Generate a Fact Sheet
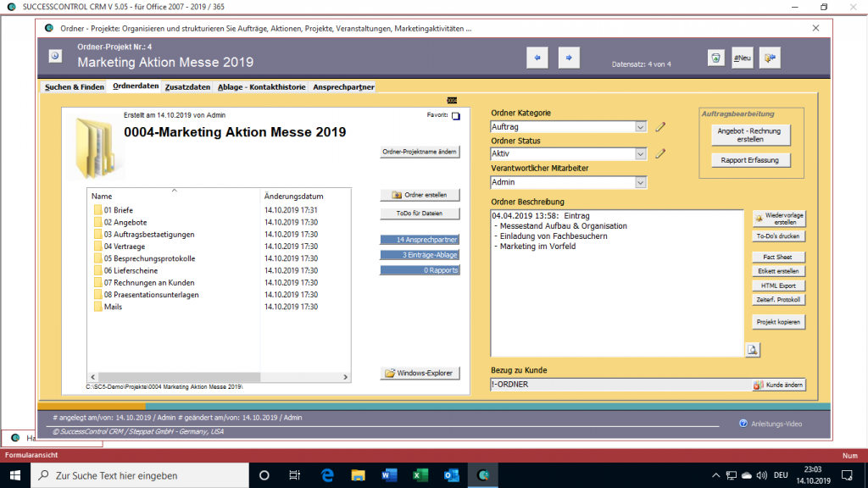The height and width of the screenshot is (488, 868). click(778, 257)
